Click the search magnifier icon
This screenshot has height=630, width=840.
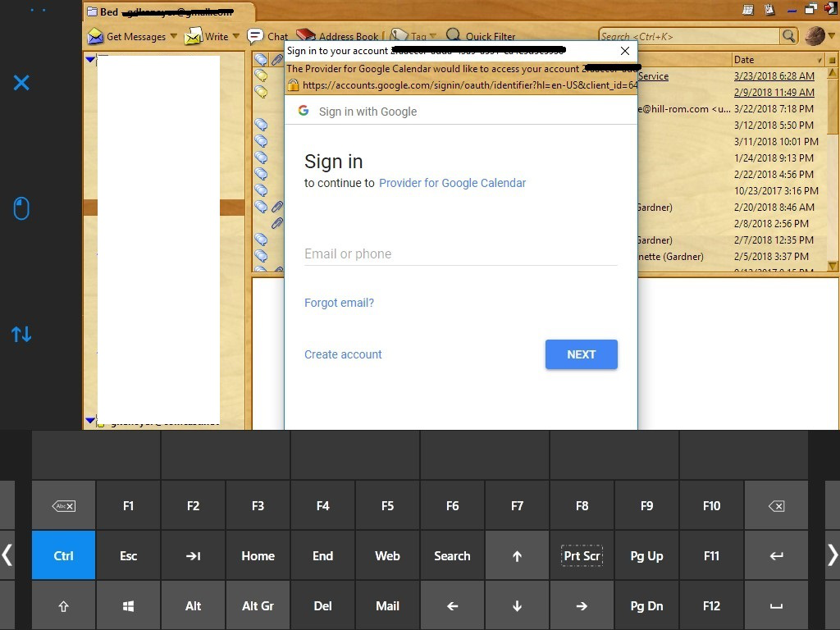(x=788, y=36)
